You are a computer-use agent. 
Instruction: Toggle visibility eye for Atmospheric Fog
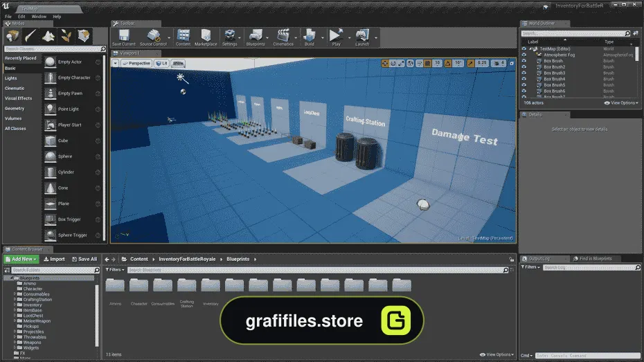point(524,55)
